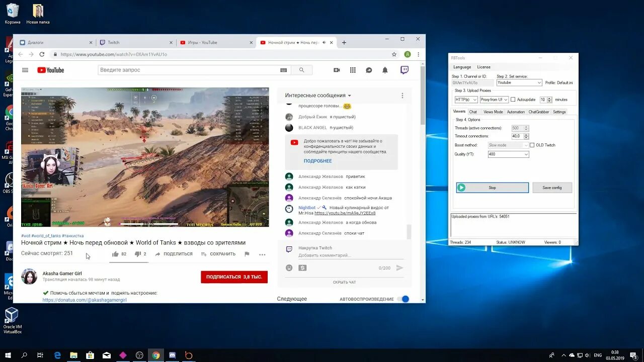Open File Explorer from the taskbar
The height and width of the screenshot is (362, 644).
coord(74,355)
